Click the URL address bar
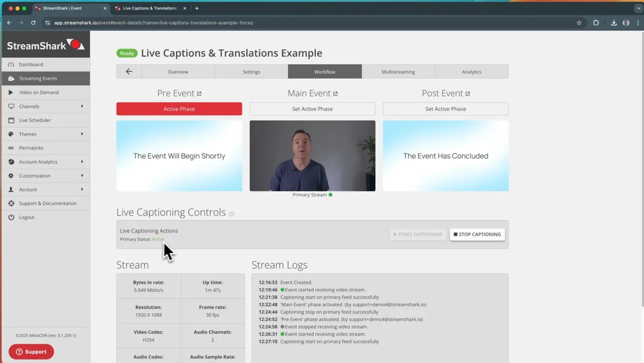This screenshot has width=644, height=363. [313, 23]
